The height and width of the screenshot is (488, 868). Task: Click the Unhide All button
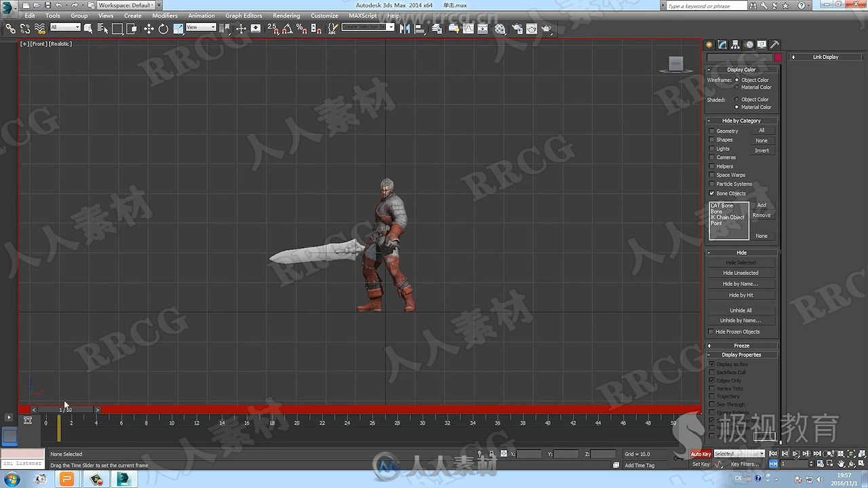pos(741,310)
